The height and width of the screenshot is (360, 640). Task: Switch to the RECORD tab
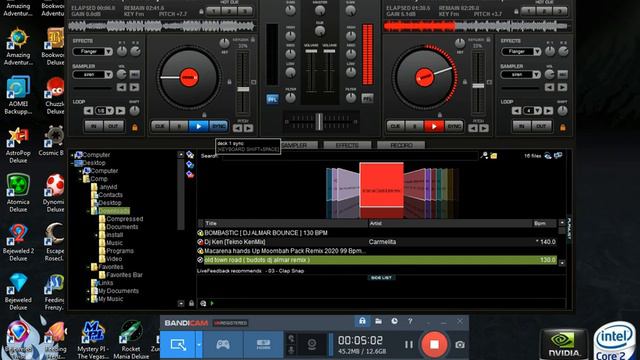[x=401, y=145]
